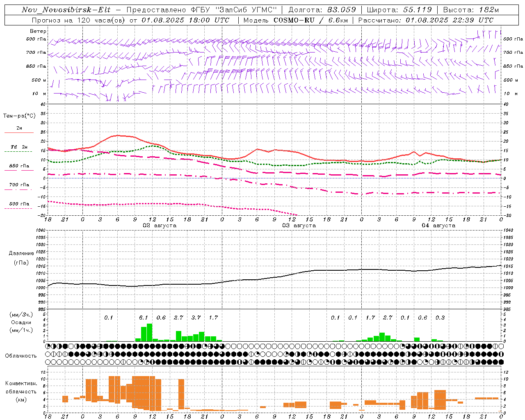
Task: Click the 0.3 precipitation total
Action: coord(440,317)
